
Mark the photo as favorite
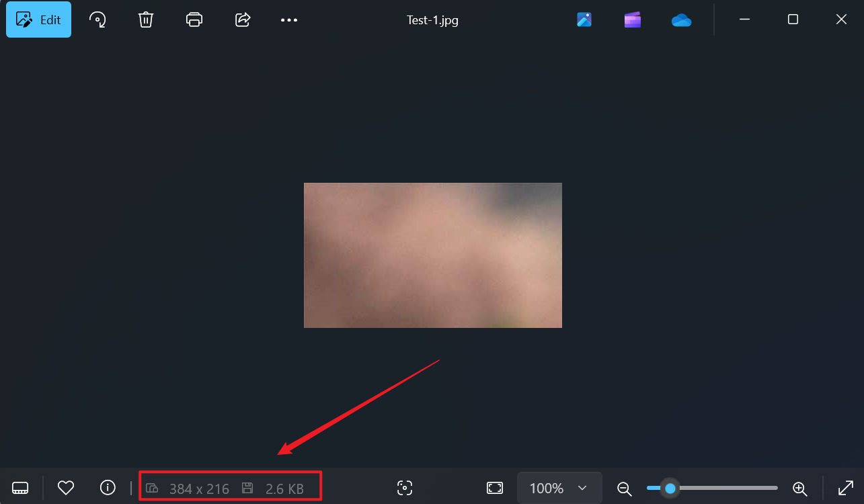tap(65, 488)
